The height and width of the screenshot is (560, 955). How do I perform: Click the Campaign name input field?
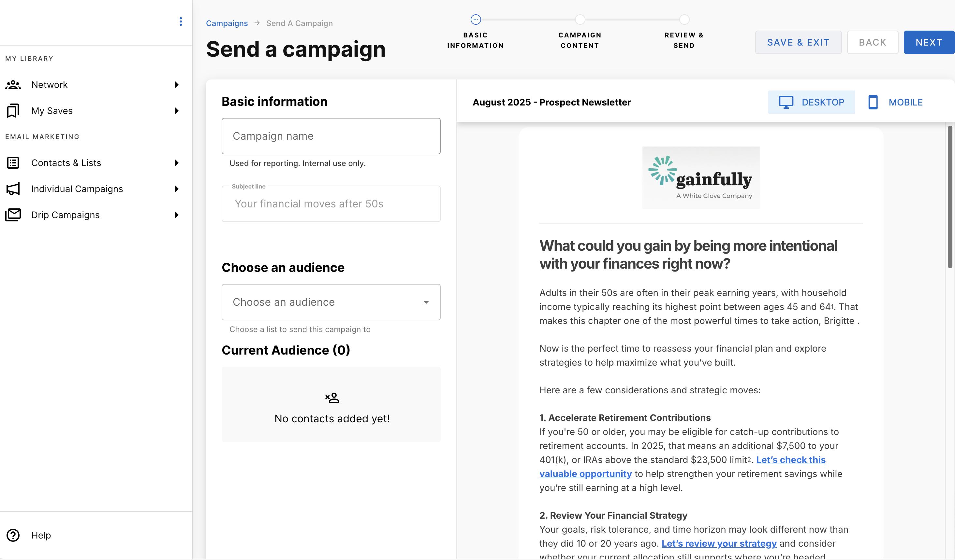[x=331, y=136]
